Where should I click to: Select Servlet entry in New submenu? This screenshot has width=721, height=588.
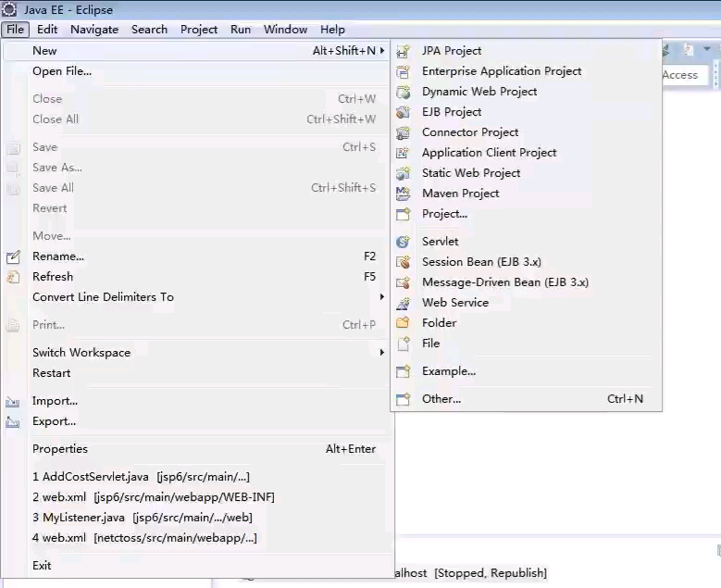click(526, 242)
